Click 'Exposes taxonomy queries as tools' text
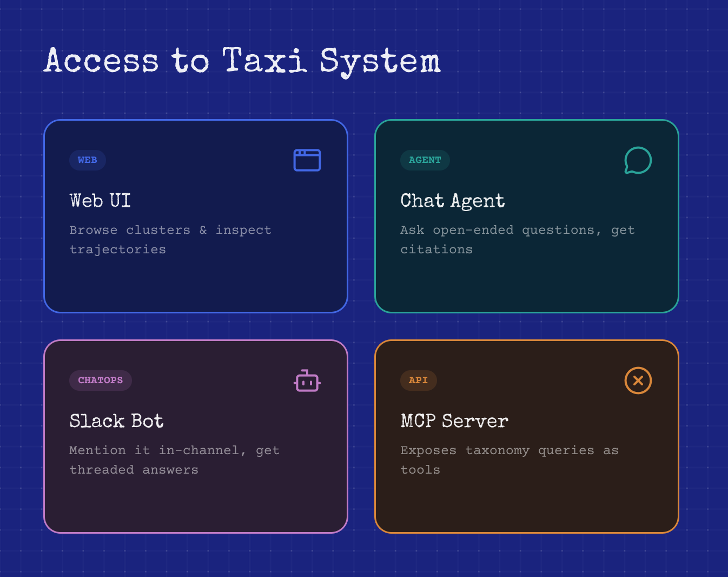The height and width of the screenshot is (577, 728). (x=509, y=460)
